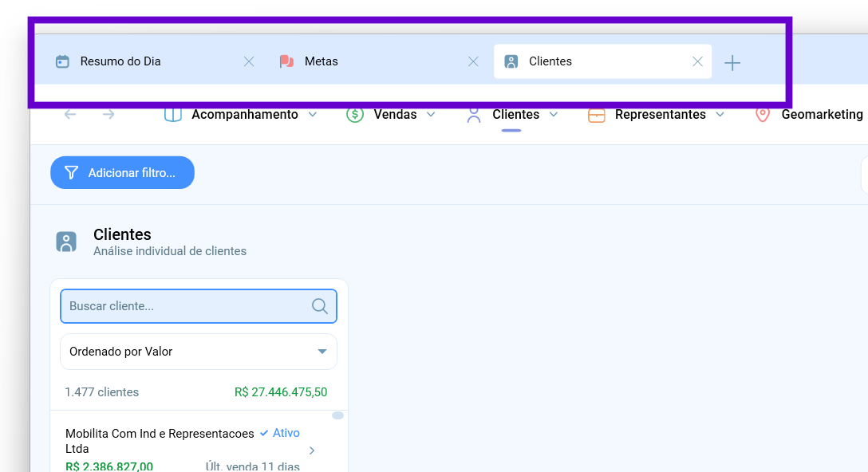Click the Análise individual de clientes subtitle

(x=170, y=251)
